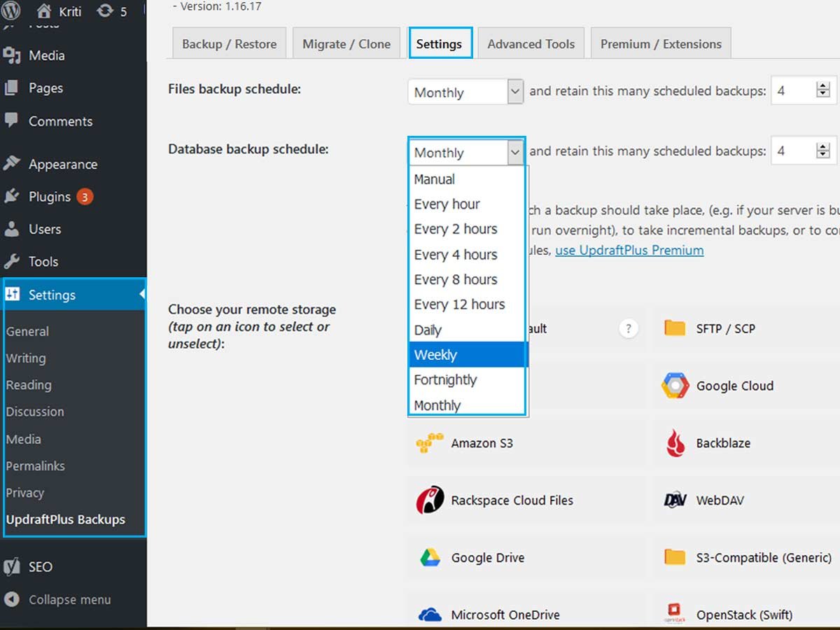
Task: Click the Appearance paintbrush icon
Action: (x=11, y=164)
